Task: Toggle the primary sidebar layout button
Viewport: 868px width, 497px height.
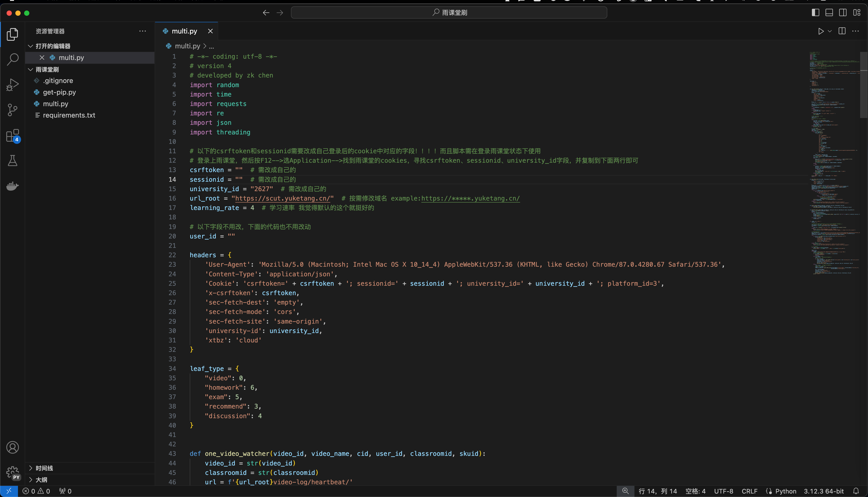Action: coord(815,13)
